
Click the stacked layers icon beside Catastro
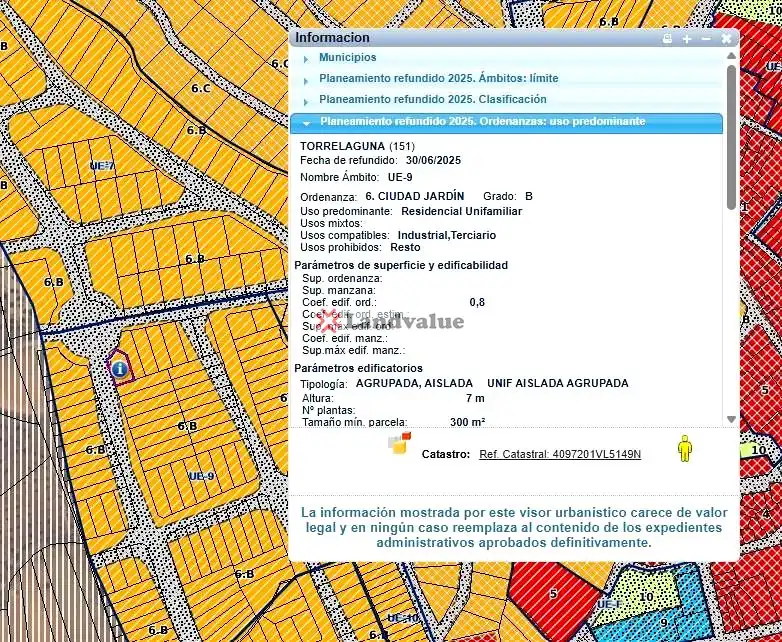point(399,443)
